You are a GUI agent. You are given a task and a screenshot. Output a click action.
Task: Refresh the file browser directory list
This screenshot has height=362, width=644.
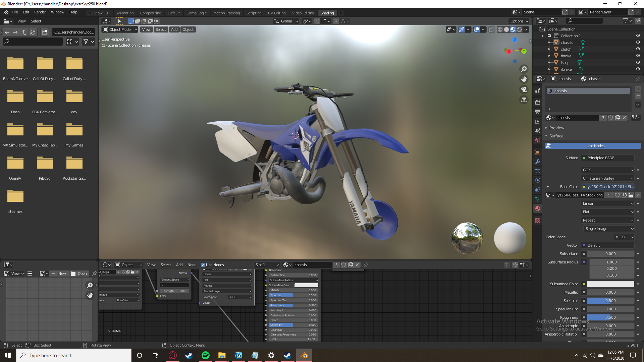click(x=33, y=32)
